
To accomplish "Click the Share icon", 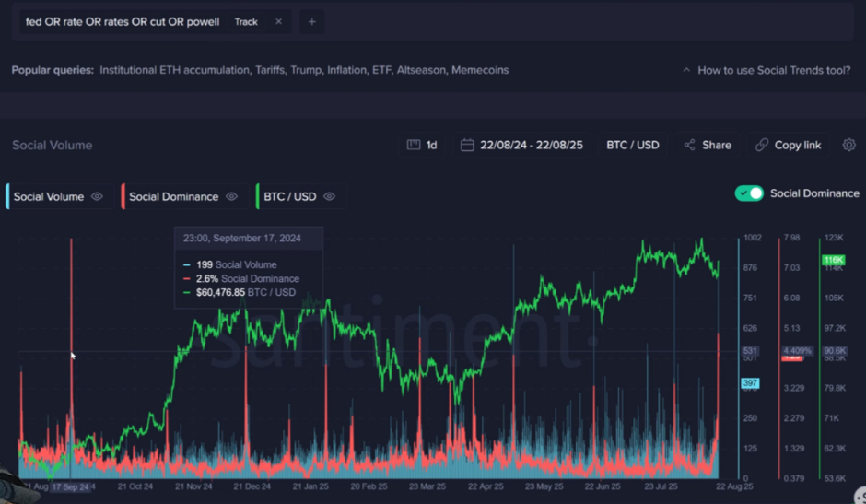I will coord(690,145).
